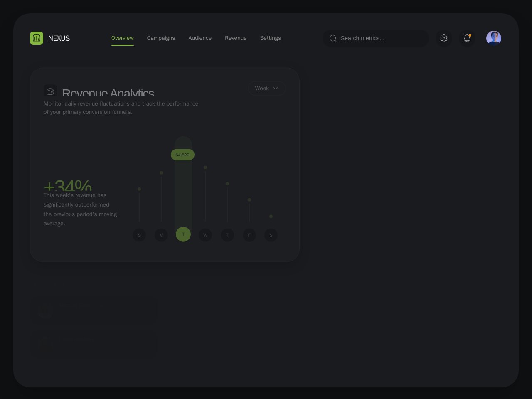Viewport: 532px width, 399px height.
Task: Click the $4,820 value badge
Action: click(x=182, y=155)
